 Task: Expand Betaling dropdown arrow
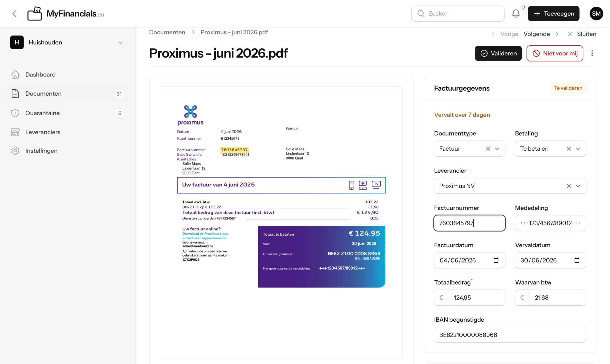click(x=578, y=148)
